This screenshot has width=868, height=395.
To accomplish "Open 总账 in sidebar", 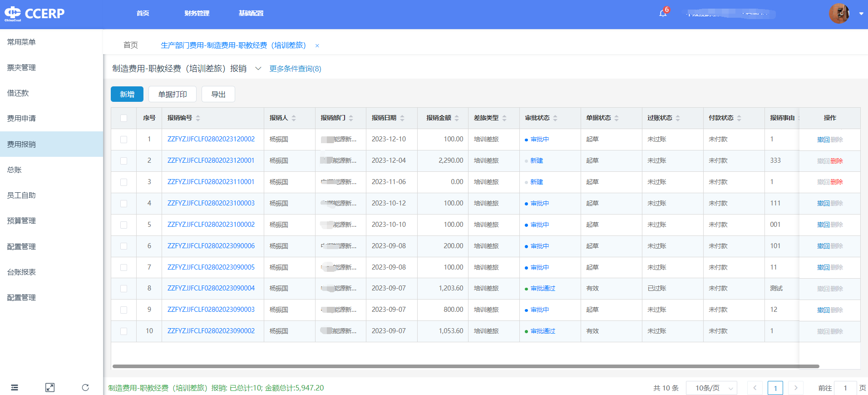I will [51, 170].
